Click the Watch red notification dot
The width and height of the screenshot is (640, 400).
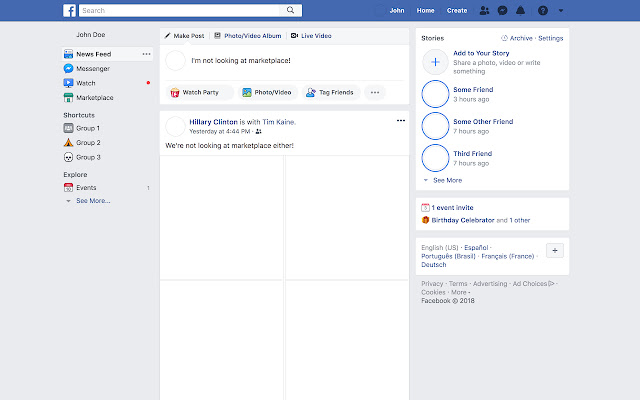click(x=148, y=83)
